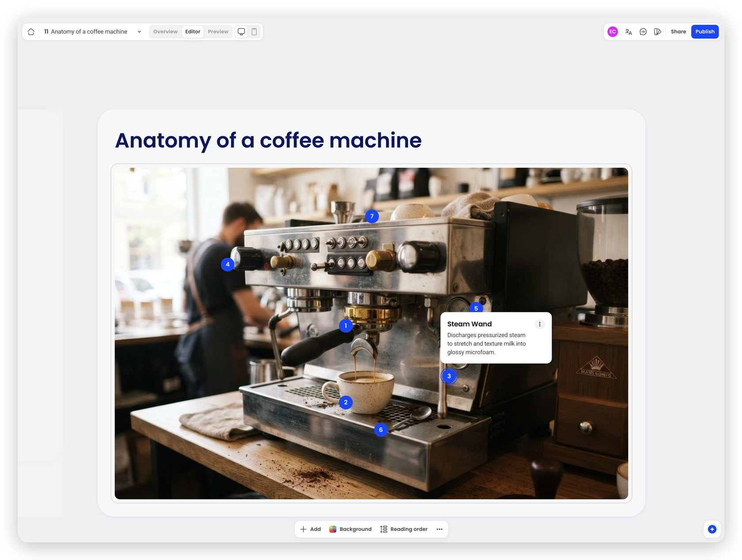Switch to the Preview tab
Image resolution: width=742 pixels, height=560 pixels.
218,32
